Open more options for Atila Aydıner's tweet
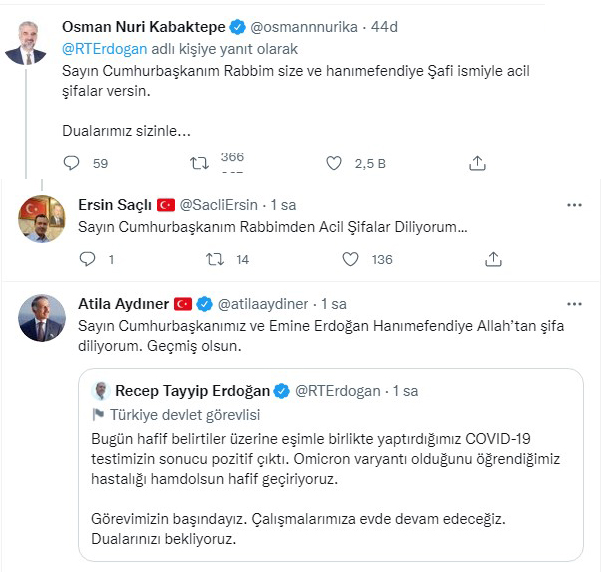Screen dimensions: 601x572 point(574,304)
